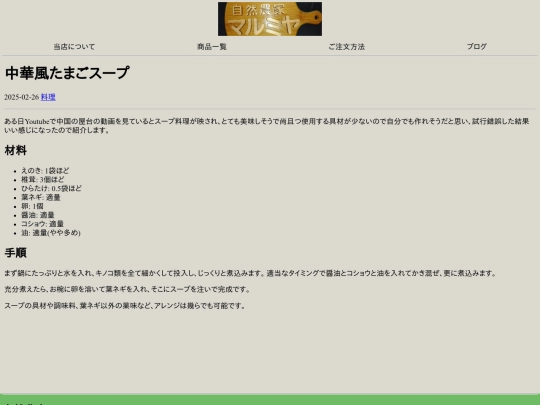Click the 中華風たまごスープ heading

tap(67, 73)
